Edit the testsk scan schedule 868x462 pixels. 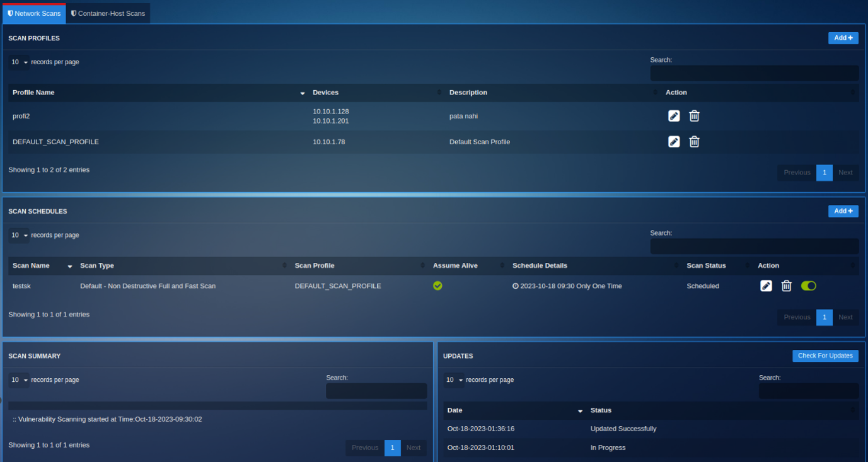[x=766, y=286]
